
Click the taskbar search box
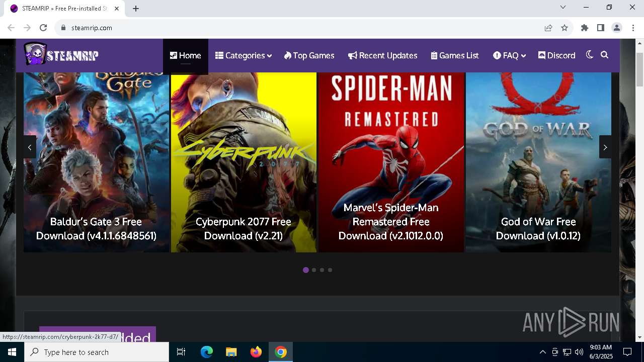[x=97, y=352]
